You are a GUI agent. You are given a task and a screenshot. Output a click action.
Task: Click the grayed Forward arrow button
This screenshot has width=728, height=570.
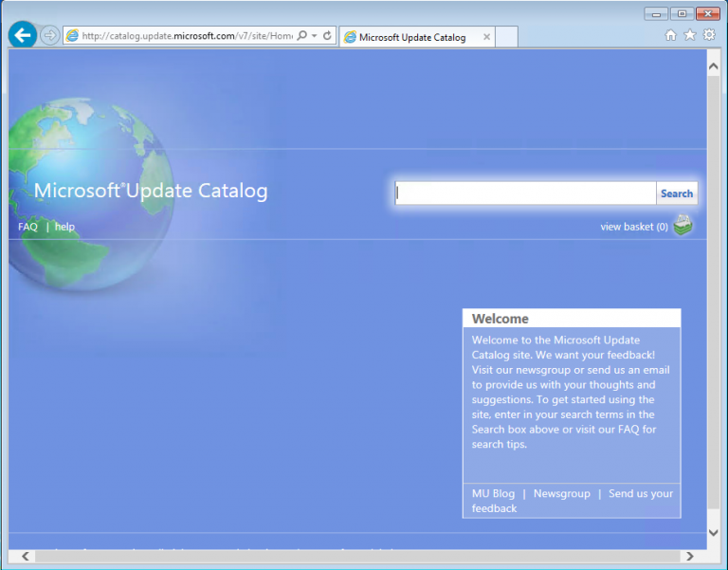coord(49,35)
